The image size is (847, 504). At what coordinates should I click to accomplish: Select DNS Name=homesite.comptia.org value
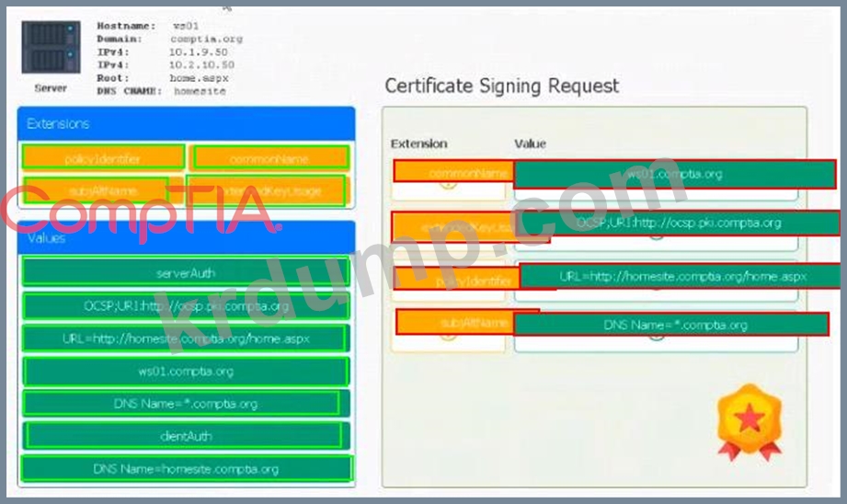(x=185, y=468)
